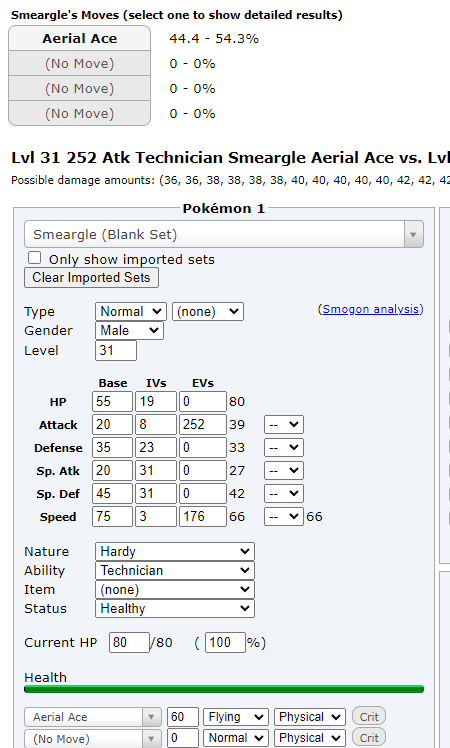Toggle Crit for Aerial Ace
450x748 pixels.
click(369, 717)
